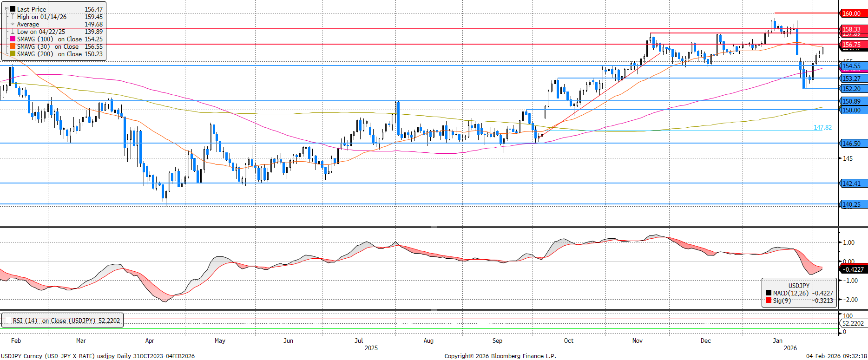Click the black Last Price color swatch
Viewport: 868px width, 360px height.
tap(13, 9)
